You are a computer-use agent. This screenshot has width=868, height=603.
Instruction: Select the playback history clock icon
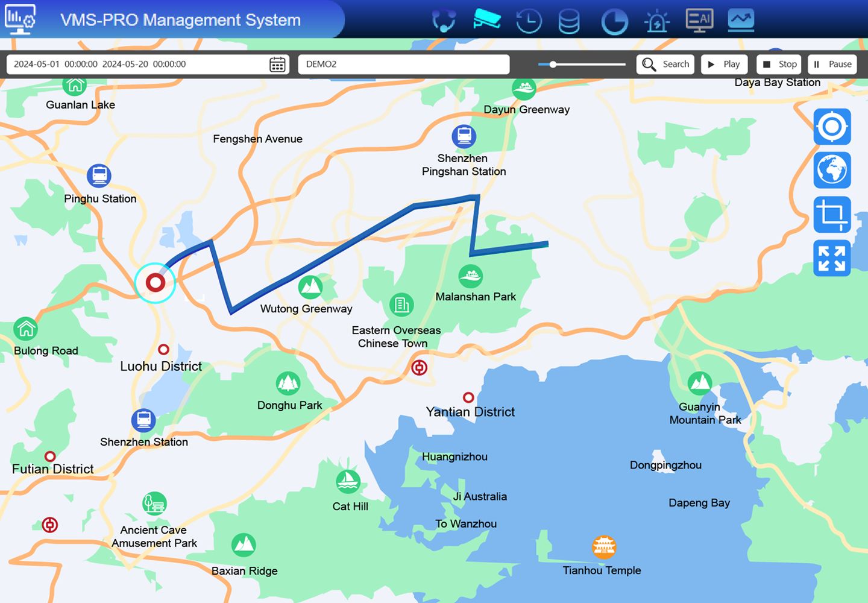click(x=528, y=19)
